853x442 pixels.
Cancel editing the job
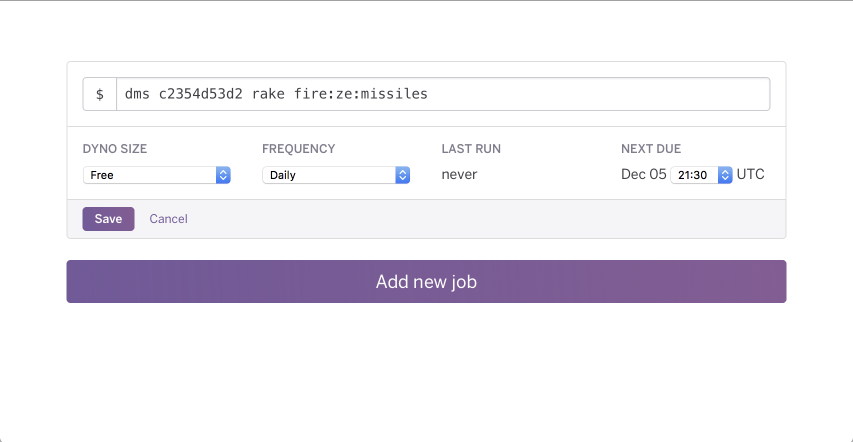tap(169, 219)
